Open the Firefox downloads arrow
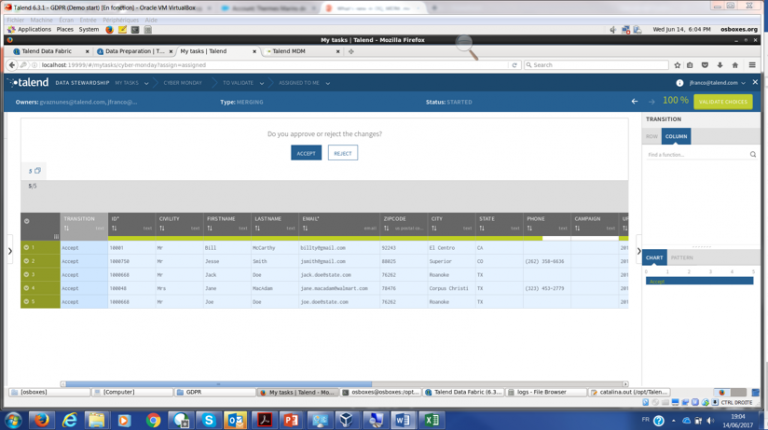 [x=720, y=65]
